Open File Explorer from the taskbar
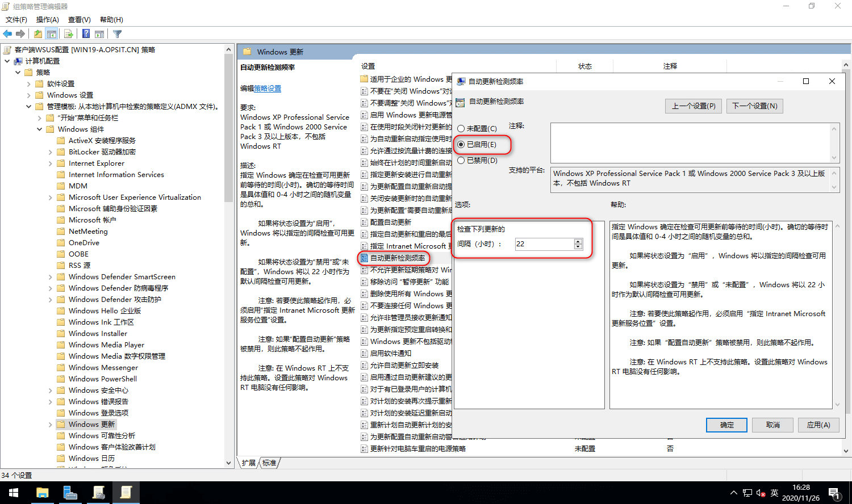 coord(42,493)
